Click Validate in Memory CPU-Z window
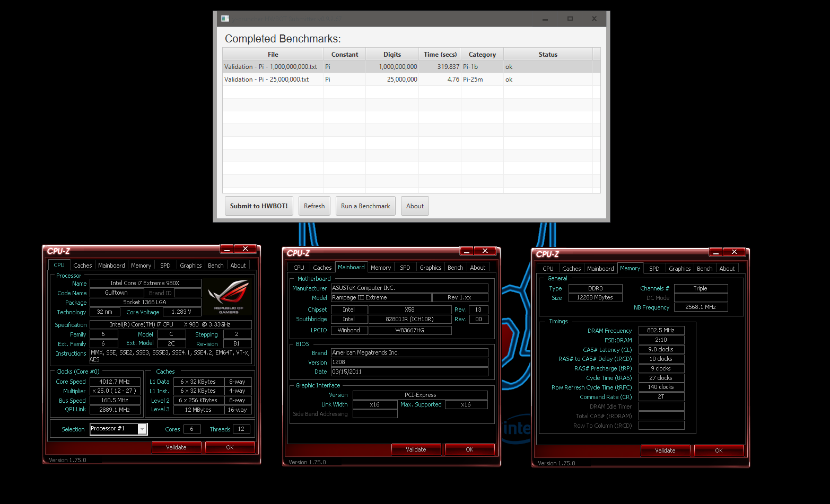This screenshot has height=504, width=830. [x=665, y=450]
